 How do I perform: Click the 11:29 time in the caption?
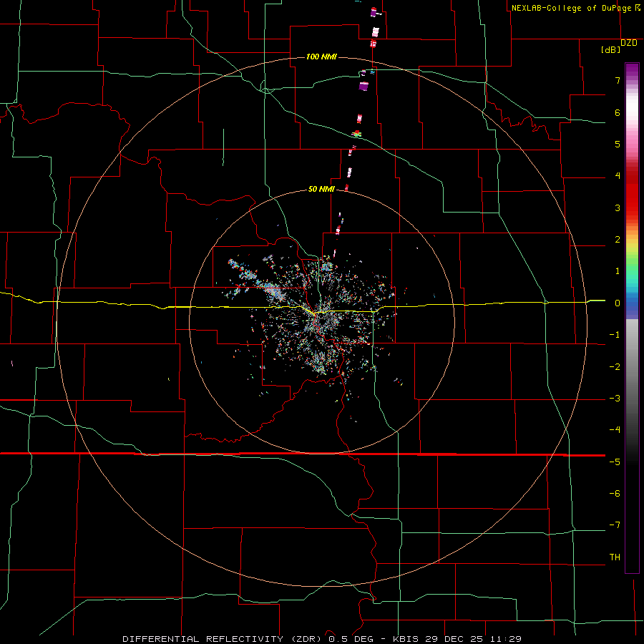tap(506, 639)
